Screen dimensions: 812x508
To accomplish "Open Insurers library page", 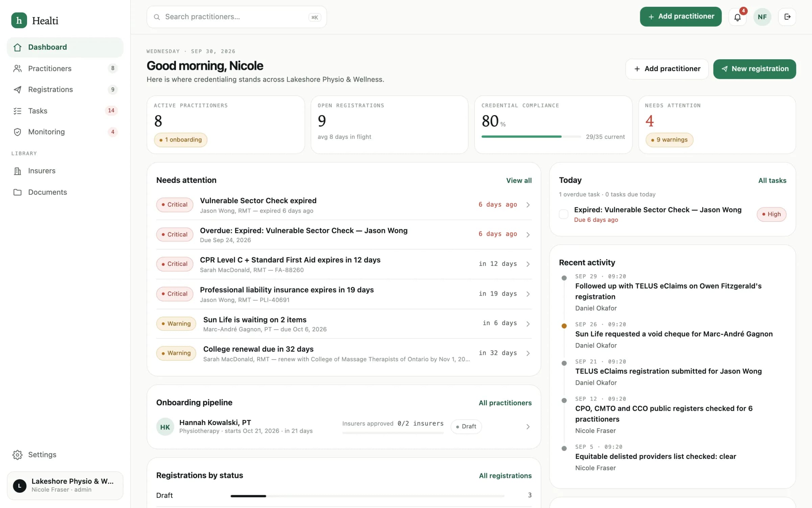I will coord(65,171).
